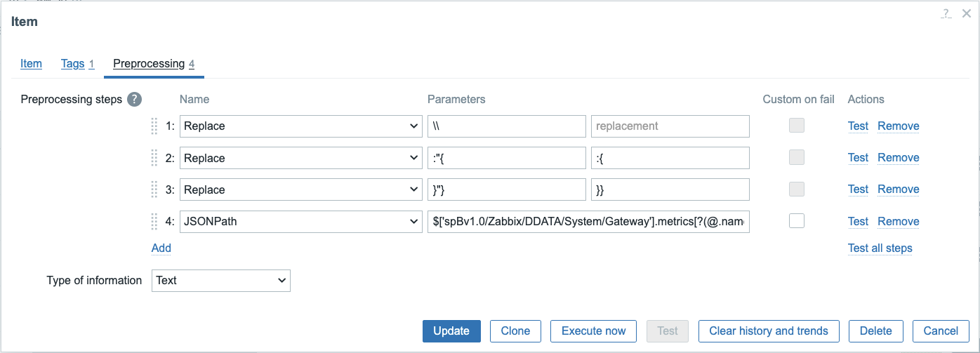
Task: Click the Test all steps link
Action: 880,248
